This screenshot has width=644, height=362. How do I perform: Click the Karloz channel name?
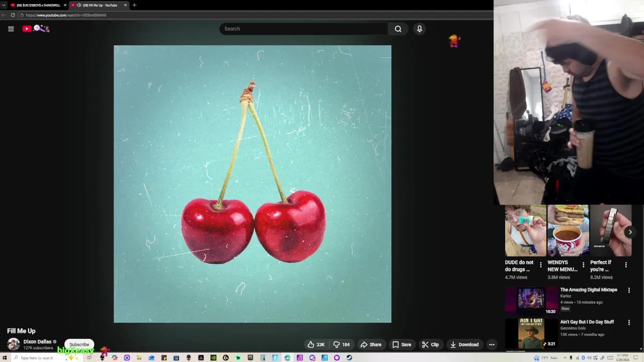pos(566,296)
